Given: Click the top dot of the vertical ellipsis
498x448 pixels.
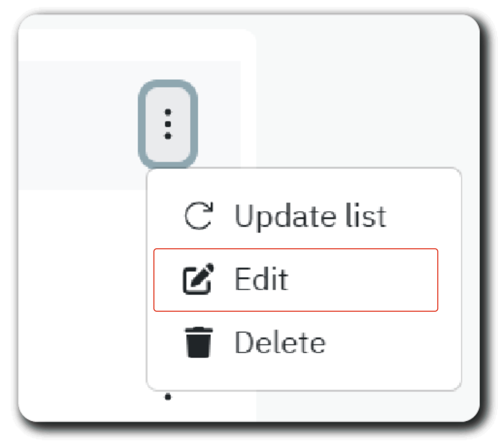Looking at the screenshot, I should click(168, 112).
